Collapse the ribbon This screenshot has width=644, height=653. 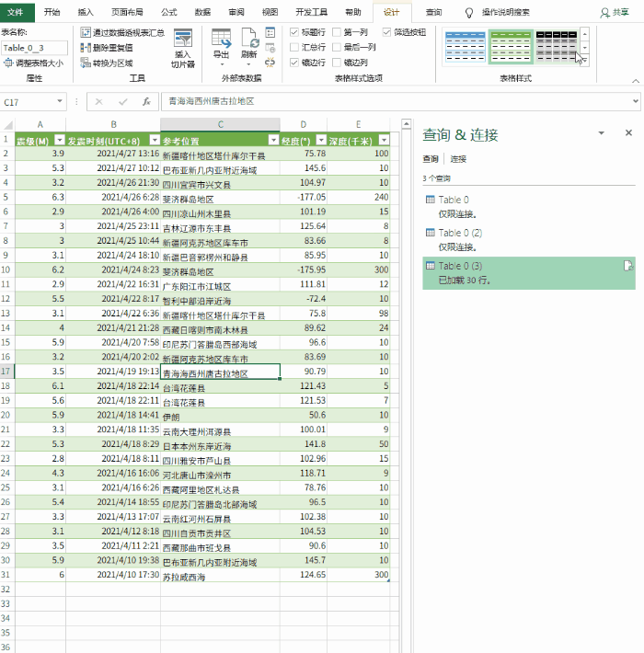click(635, 81)
